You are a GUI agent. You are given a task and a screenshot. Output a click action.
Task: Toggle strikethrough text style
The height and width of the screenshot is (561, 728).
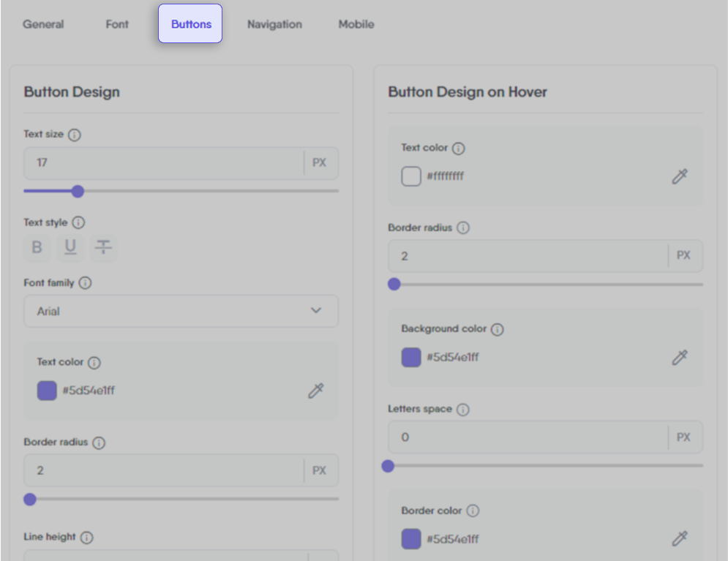[104, 247]
